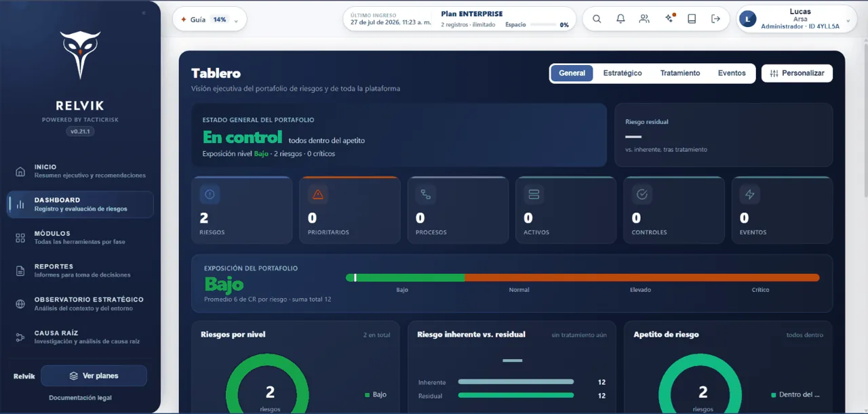Open the Causa Raíz menu item
The height and width of the screenshot is (414, 868).
81,337
